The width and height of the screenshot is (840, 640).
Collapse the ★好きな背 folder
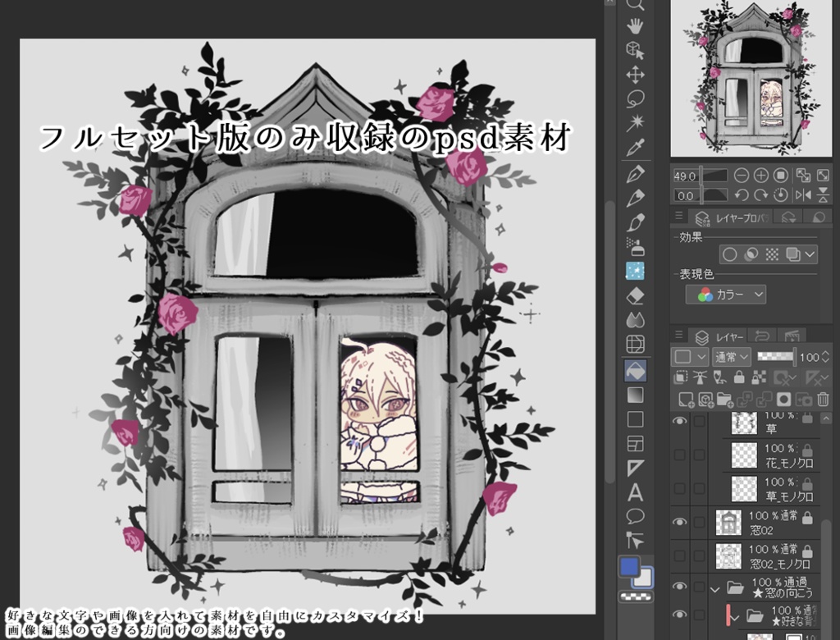(735, 618)
